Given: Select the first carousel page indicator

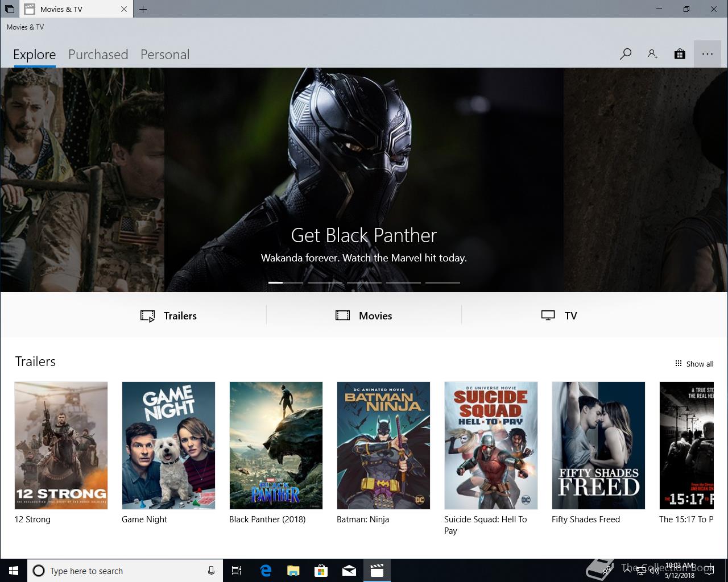Looking at the screenshot, I should [286, 282].
